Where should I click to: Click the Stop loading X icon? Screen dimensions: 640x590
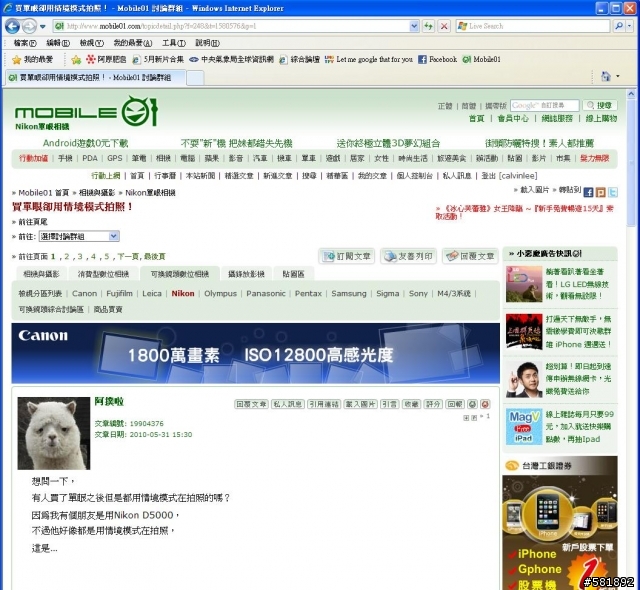tap(444, 27)
